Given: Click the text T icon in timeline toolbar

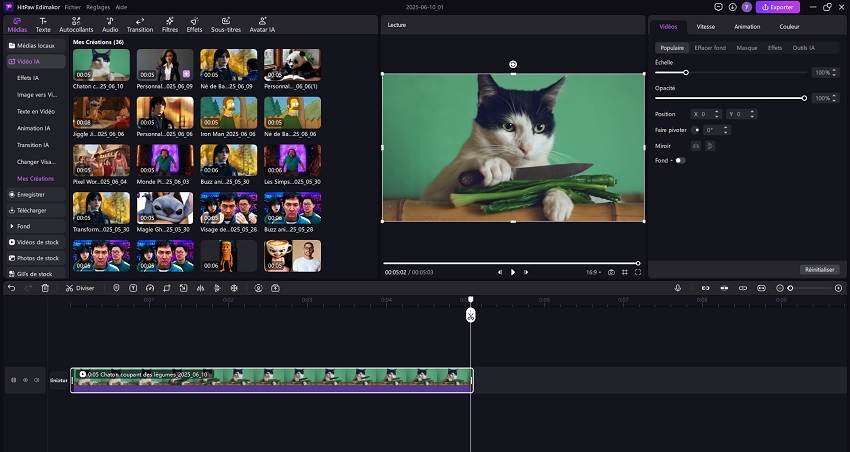Looking at the screenshot, I should 133,288.
